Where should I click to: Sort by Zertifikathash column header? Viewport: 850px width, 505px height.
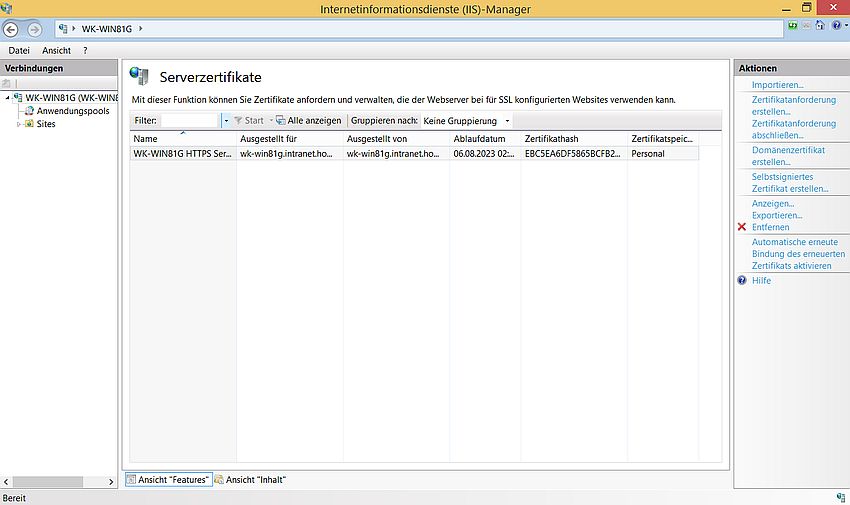click(x=574, y=139)
